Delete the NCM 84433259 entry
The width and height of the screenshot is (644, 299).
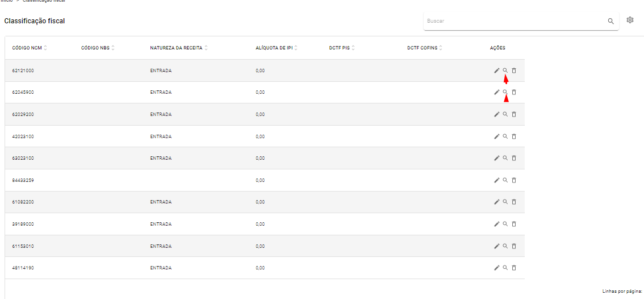(514, 180)
